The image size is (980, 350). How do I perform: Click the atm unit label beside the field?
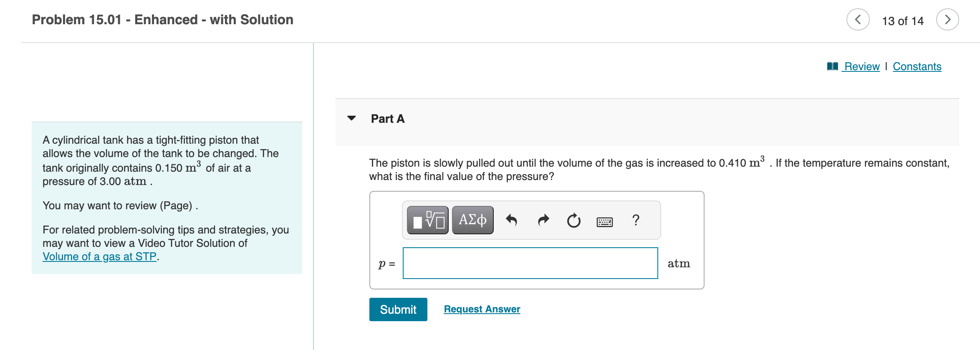[x=679, y=263]
